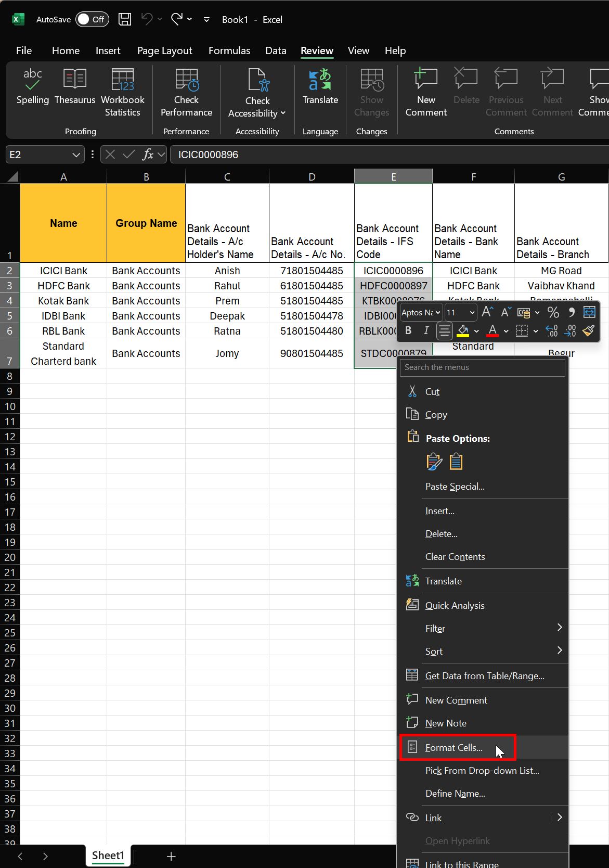The height and width of the screenshot is (868, 609).
Task: Click the Paste Formatting brush icon option
Action: click(x=434, y=462)
